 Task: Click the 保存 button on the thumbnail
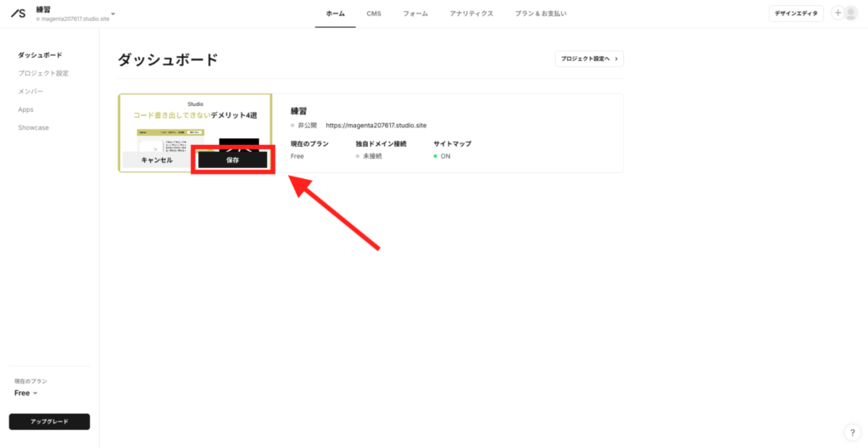(x=232, y=160)
